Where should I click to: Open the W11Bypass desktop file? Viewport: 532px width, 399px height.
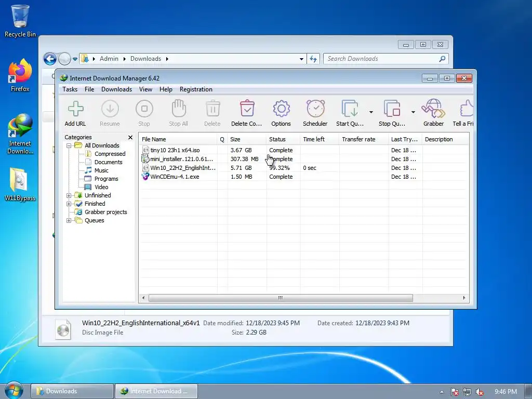pyautogui.click(x=20, y=184)
